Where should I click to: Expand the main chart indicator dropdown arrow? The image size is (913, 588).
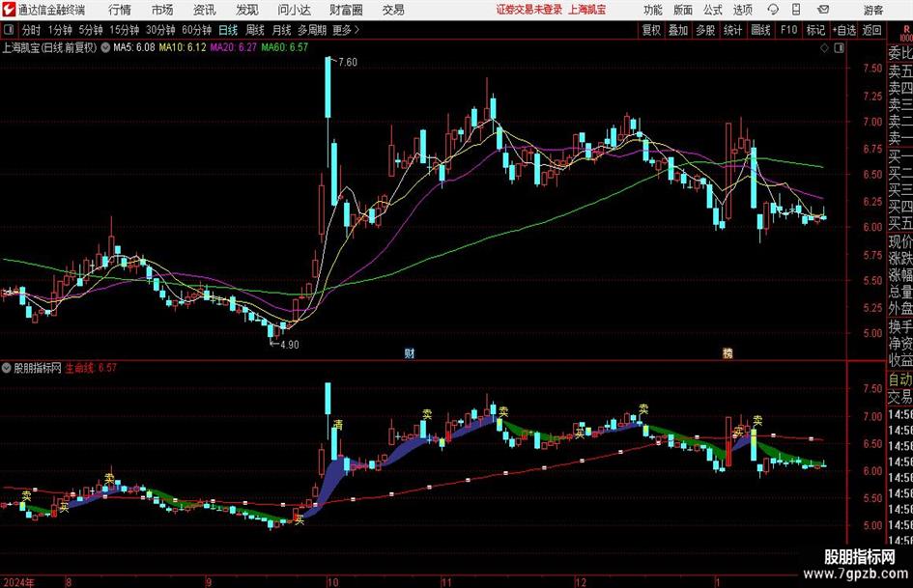point(105,47)
